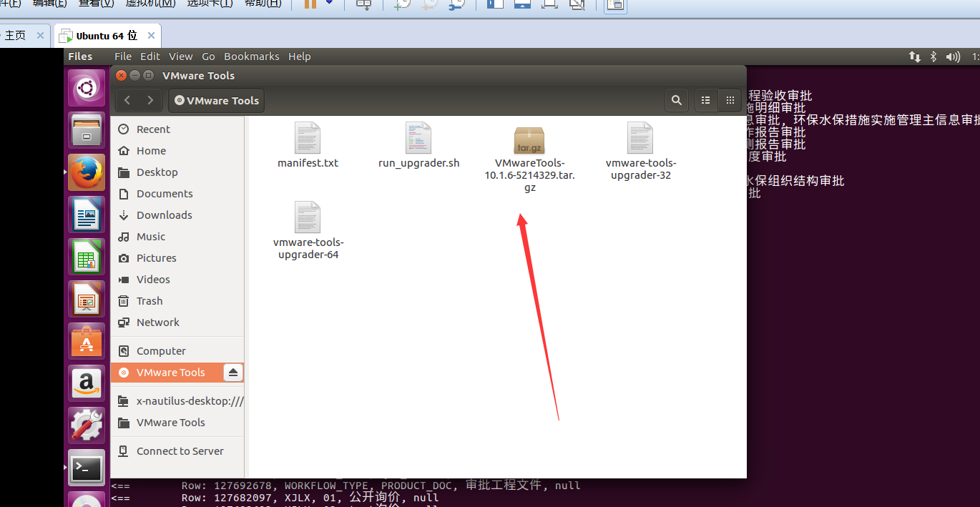Open the Go menu
This screenshot has height=507, width=980.
[208, 56]
